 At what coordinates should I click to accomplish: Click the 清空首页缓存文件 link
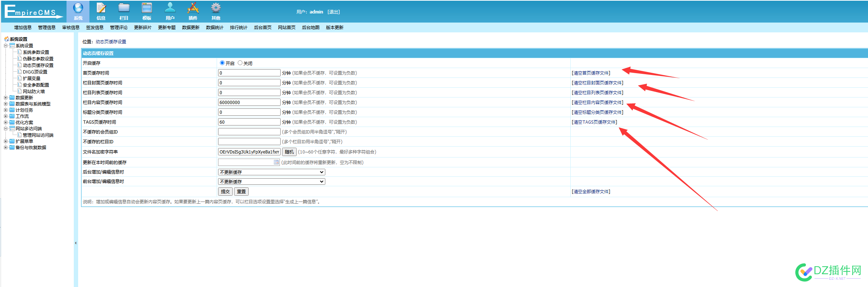tap(591, 73)
